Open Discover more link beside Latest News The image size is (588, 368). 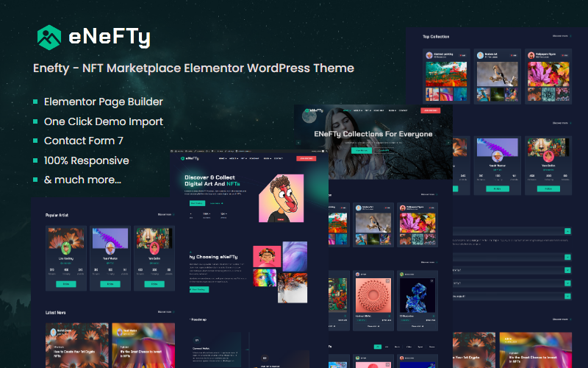click(x=165, y=312)
